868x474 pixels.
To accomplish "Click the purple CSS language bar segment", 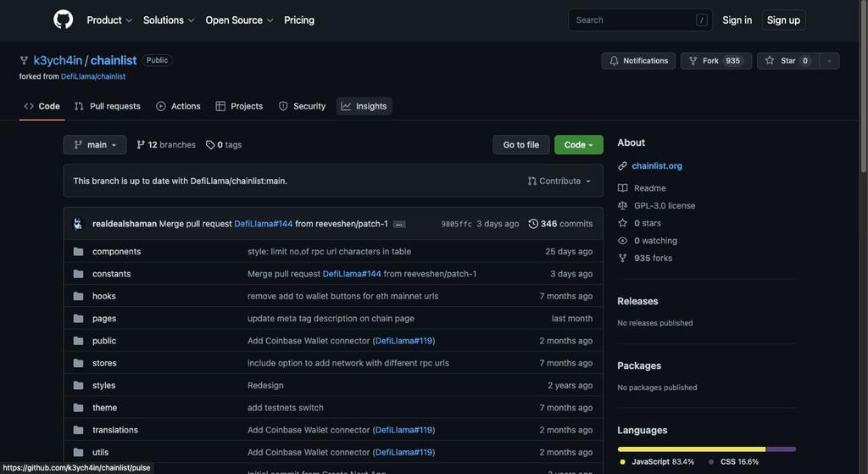I will (x=781, y=449).
